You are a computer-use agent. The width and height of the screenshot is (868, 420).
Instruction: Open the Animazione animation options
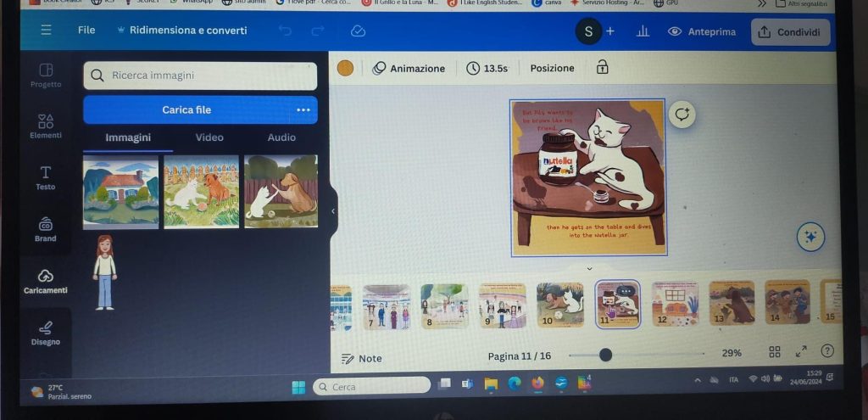coord(409,68)
